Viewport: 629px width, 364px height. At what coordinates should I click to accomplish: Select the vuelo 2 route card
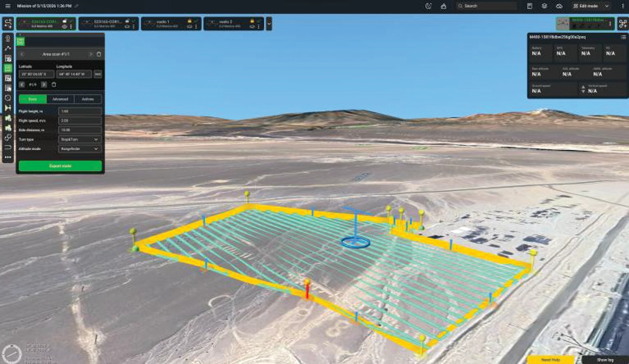233,24
